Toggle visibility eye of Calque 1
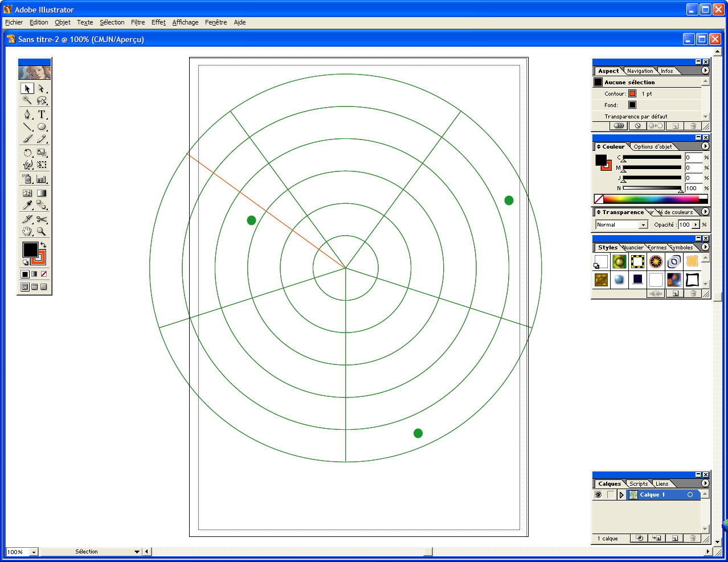Image resolution: width=728 pixels, height=562 pixels. coord(598,495)
